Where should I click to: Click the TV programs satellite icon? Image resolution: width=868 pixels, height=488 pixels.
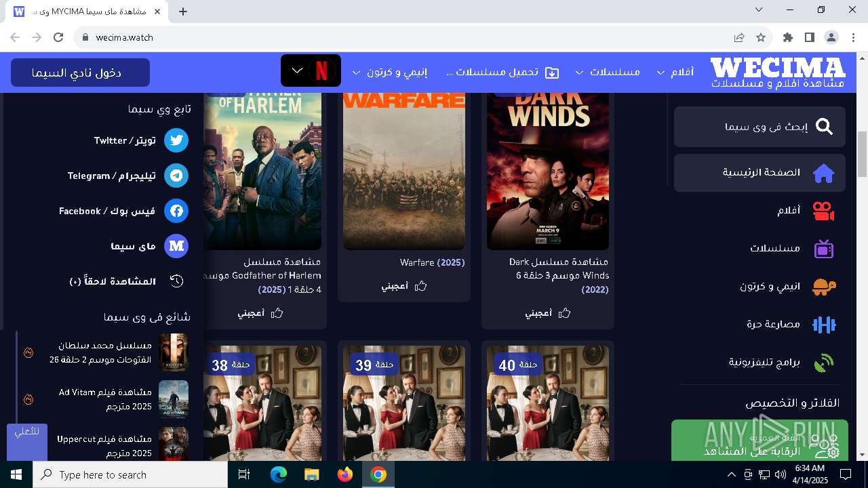(x=824, y=363)
